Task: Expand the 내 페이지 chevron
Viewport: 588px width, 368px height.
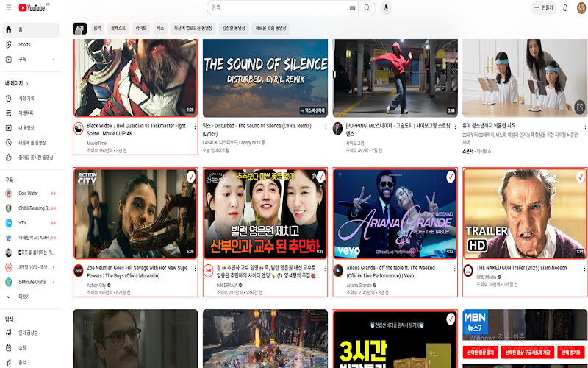Action: click(x=27, y=84)
